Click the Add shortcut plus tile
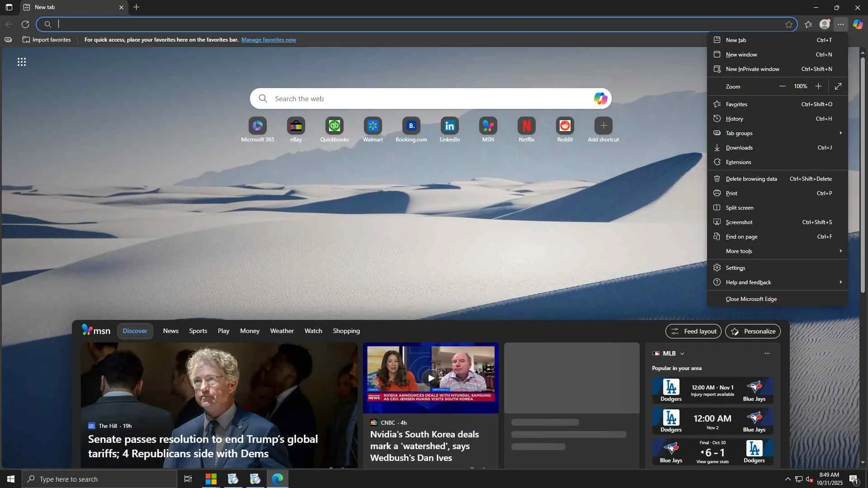 point(603,126)
